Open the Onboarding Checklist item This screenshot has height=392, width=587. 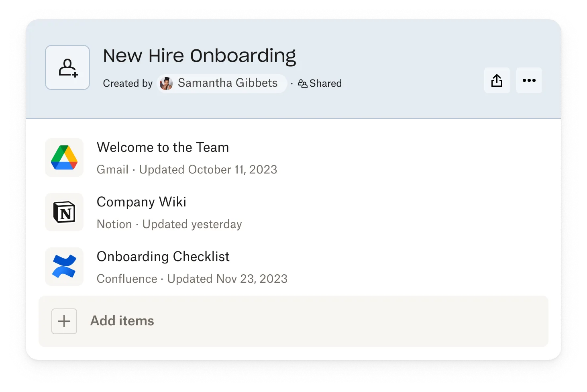pos(163,257)
